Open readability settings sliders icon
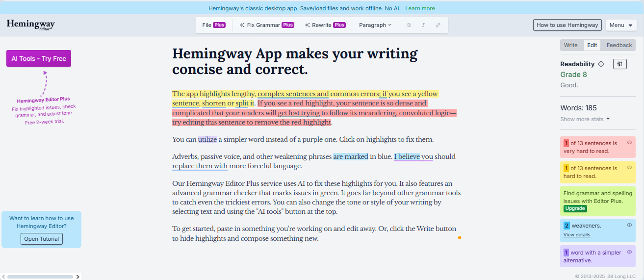The image size is (644, 280). tap(620, 64)
